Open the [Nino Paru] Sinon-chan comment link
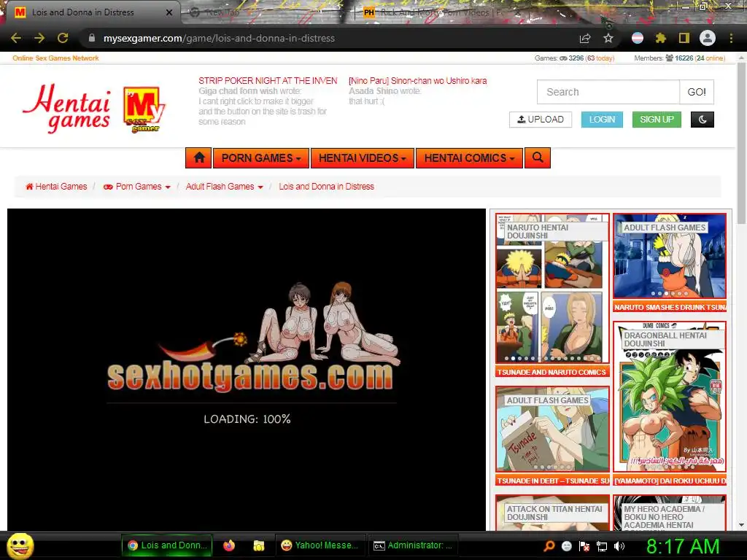747x560 pixels. click(x=418, y=81)
